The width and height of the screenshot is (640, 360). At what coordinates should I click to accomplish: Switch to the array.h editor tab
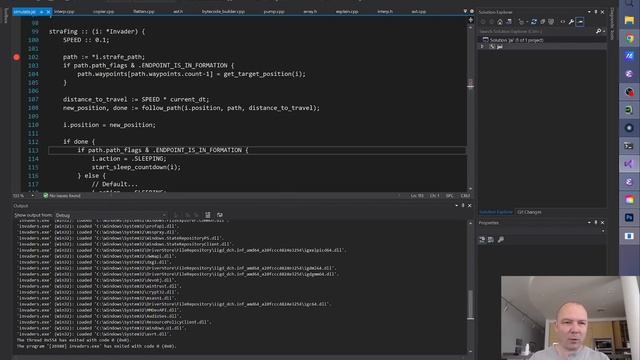(310, 12)
